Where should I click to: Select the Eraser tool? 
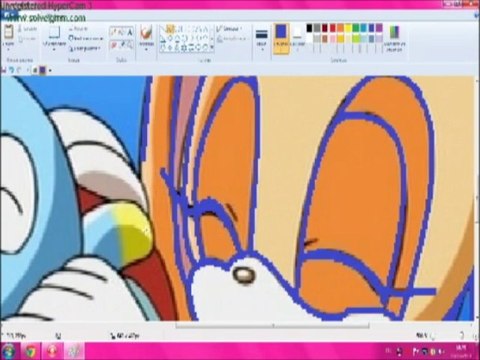click(114, 44)
